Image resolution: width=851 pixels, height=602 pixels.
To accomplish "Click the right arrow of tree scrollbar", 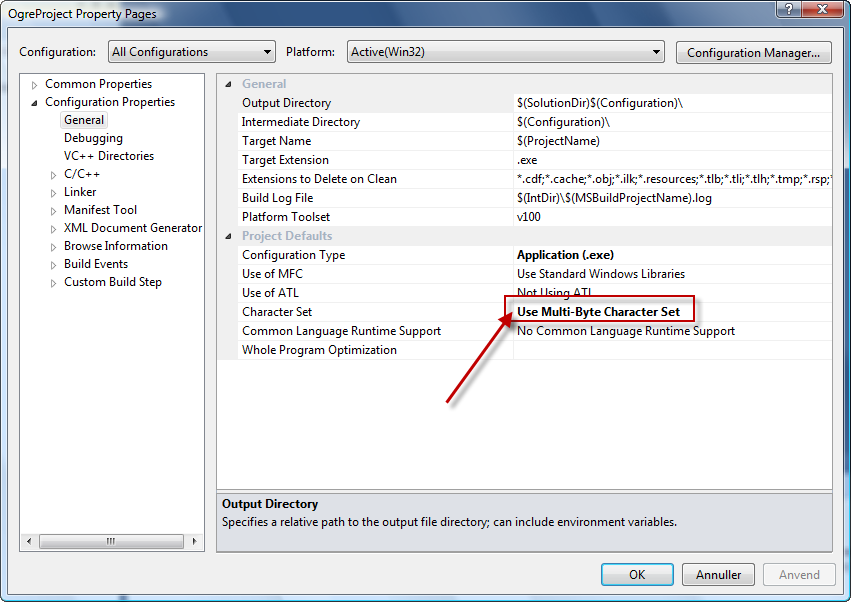I will pos(194,541).
